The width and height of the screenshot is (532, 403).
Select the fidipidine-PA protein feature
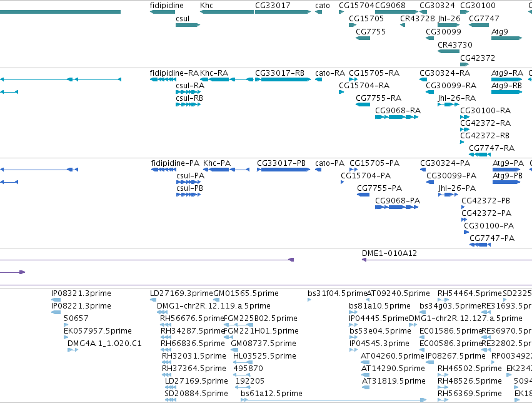[x=164, y=170]
